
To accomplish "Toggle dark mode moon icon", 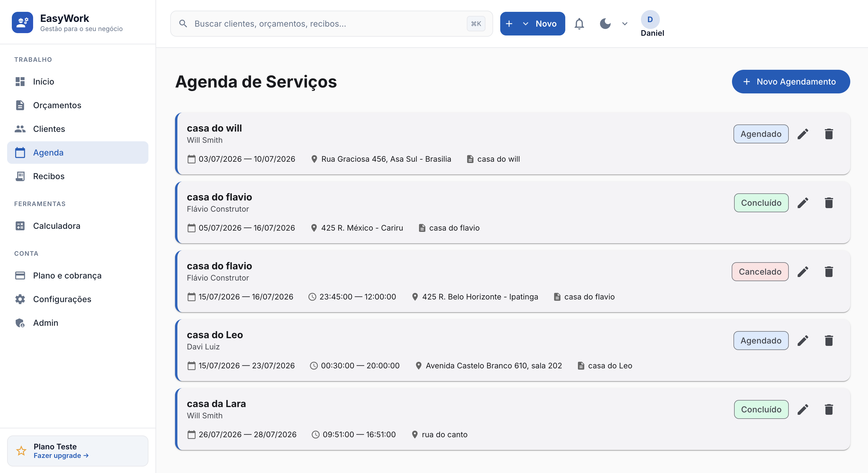I will (605, 24).
